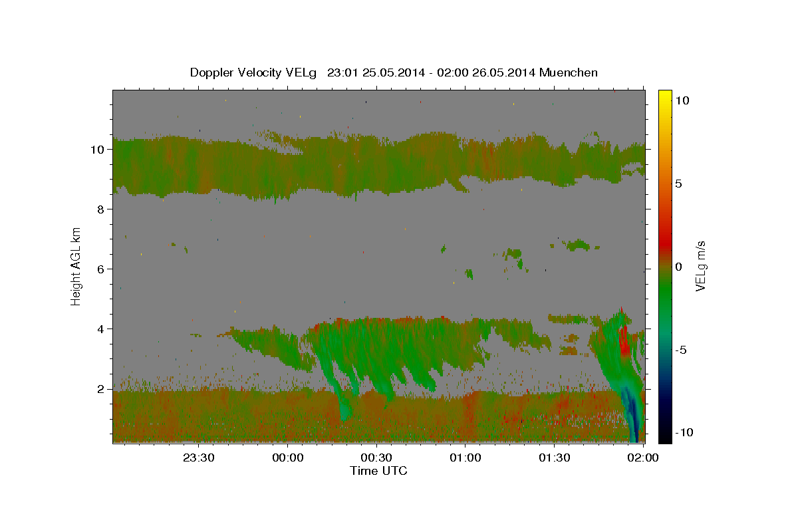Click the 02:00 time tick label

click(x=643, y=458)
